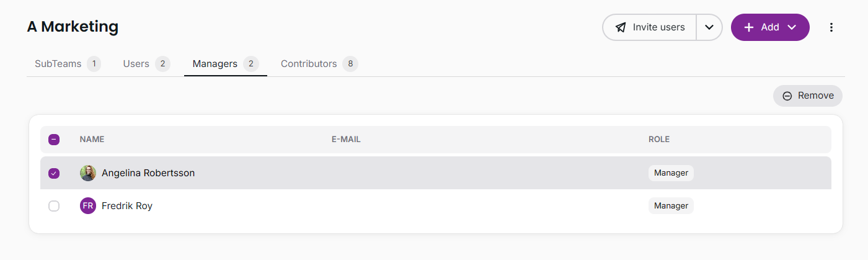The width and height of the screenshot is (868, 260).
Task: Click the Invite users button
Action: 650,27
